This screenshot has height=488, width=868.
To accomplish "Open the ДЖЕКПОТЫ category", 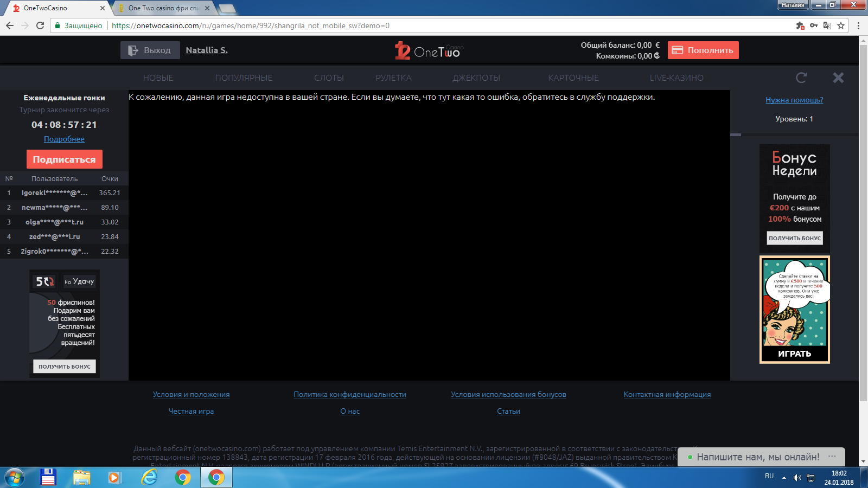I will 476,78.
